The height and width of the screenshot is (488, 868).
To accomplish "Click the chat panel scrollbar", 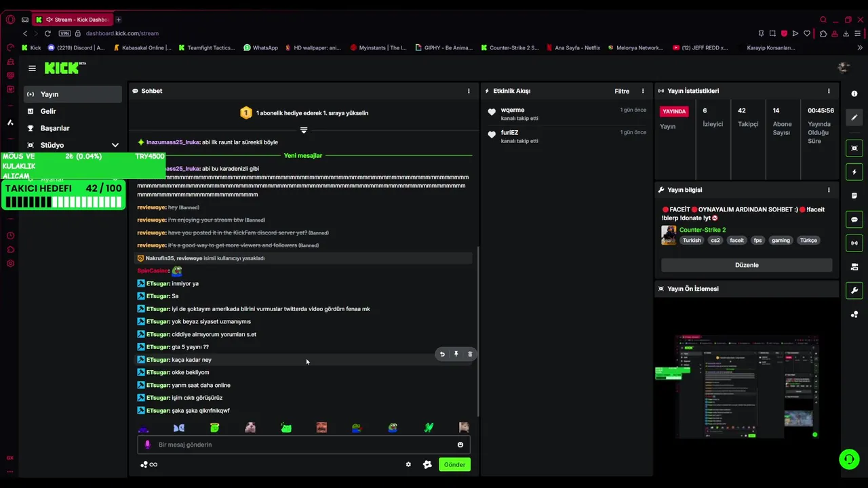I will [478, 331].
